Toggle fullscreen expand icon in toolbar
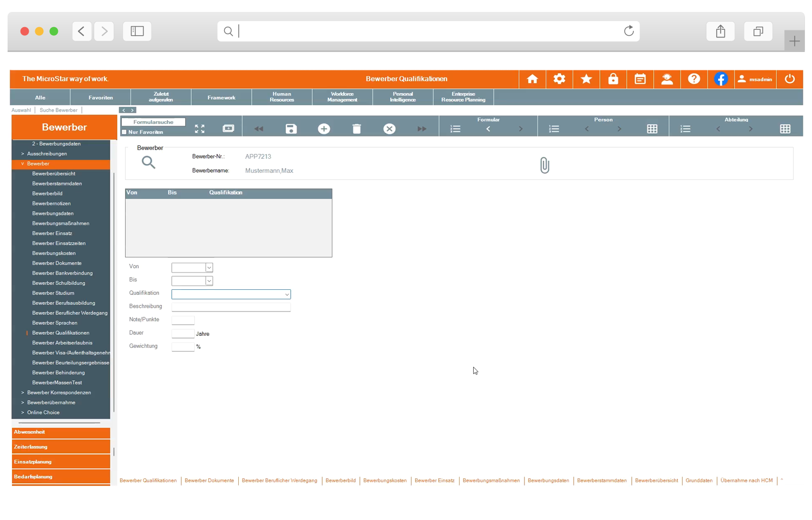This screenshot has height=520, width=812. click(x=200, y=129)
